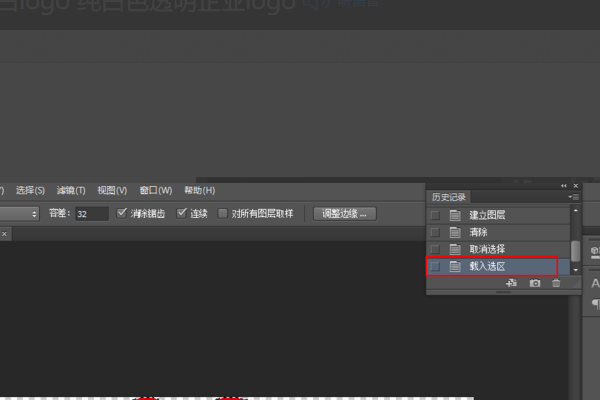Click state icon beside 取消选择
The image size is (600, 400).
click(455, 249)
